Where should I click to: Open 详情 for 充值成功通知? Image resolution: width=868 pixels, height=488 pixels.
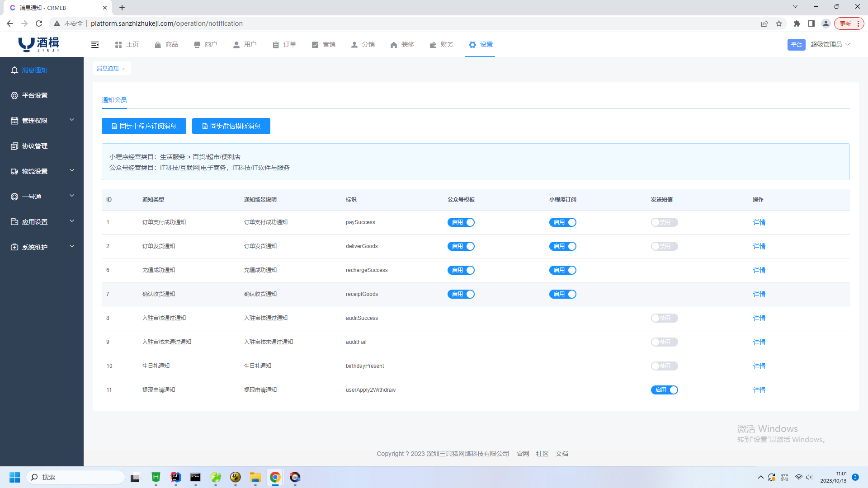(759, 270)
